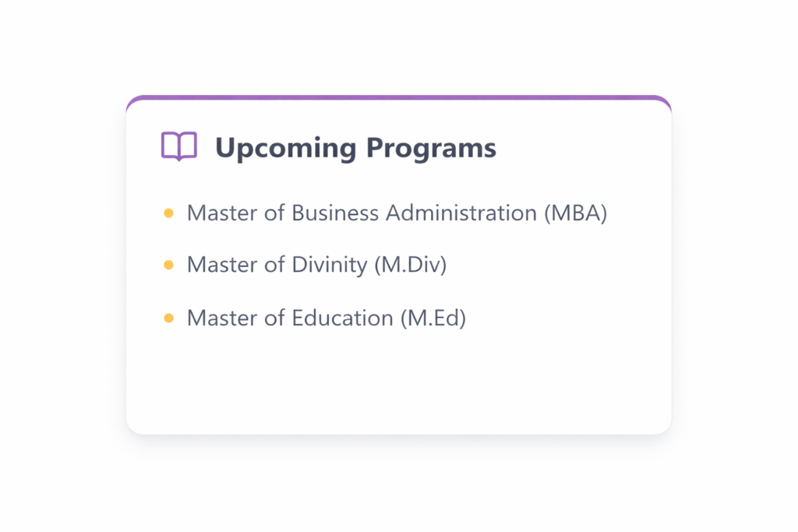Click the Upcoming Programs heading

coord(355,147)
